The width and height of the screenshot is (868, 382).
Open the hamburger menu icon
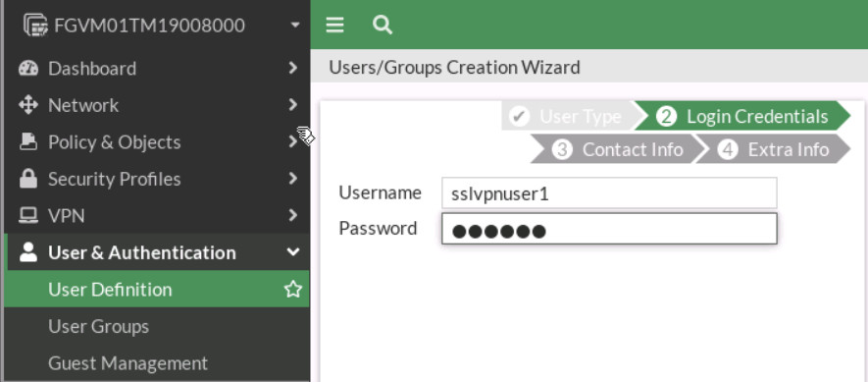coord(334,25)
